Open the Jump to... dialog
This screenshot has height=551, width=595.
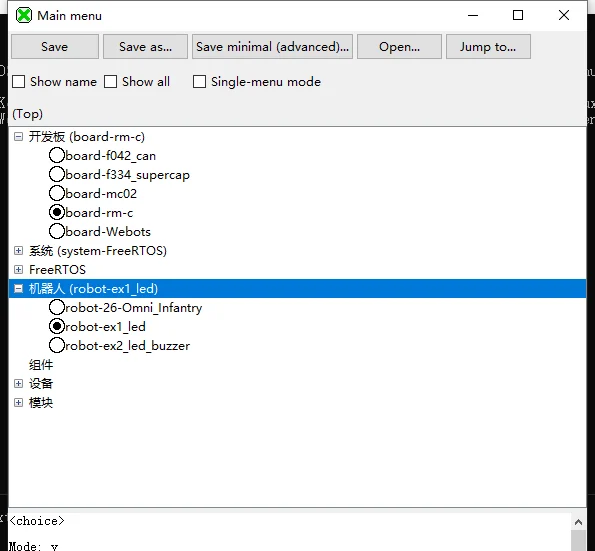click(x=488, y=47)
